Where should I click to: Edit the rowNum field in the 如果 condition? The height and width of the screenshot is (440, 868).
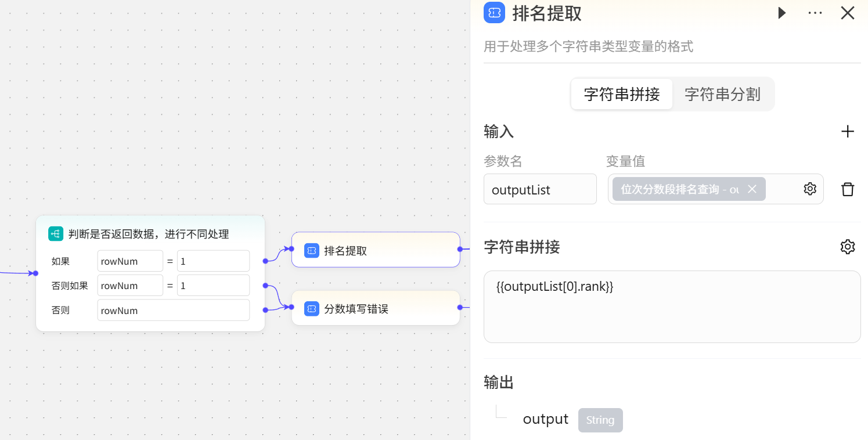tap(130, 261)
